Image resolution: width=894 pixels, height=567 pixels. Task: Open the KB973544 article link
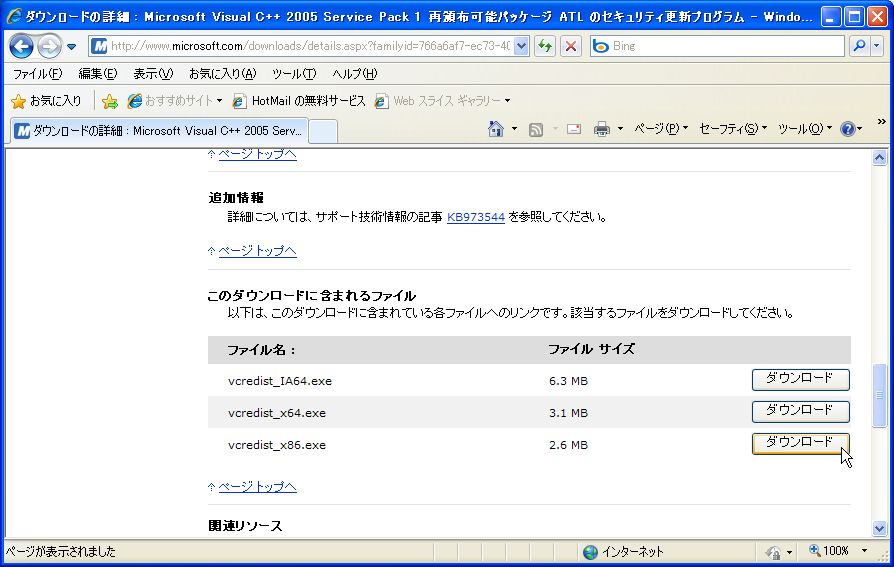pos(476,217)
